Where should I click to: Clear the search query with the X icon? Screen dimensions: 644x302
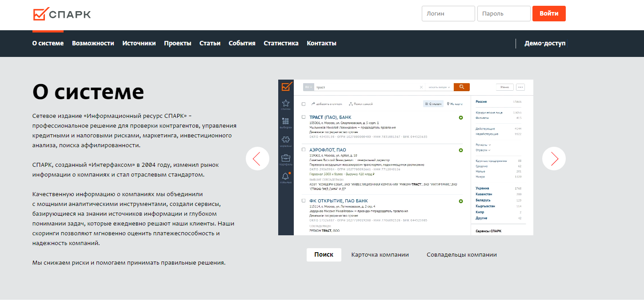tap(421, 87)
